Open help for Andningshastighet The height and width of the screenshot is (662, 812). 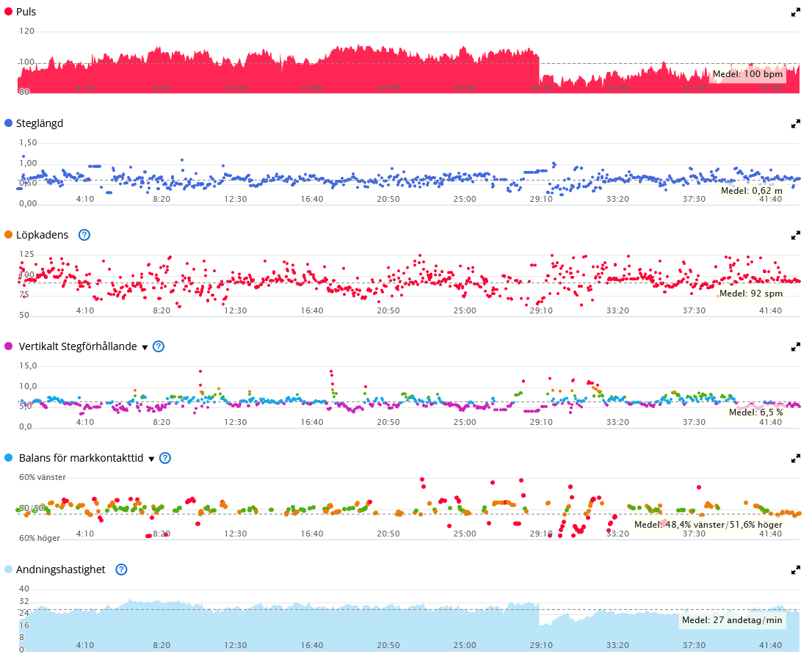click(121, 570)
